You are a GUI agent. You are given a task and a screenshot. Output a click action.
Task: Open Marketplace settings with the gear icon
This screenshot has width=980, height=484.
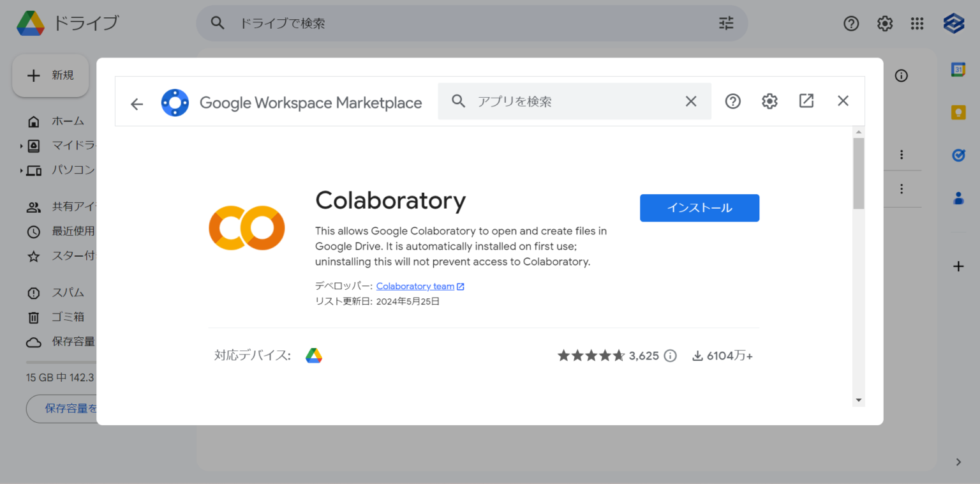coord(769,101)
